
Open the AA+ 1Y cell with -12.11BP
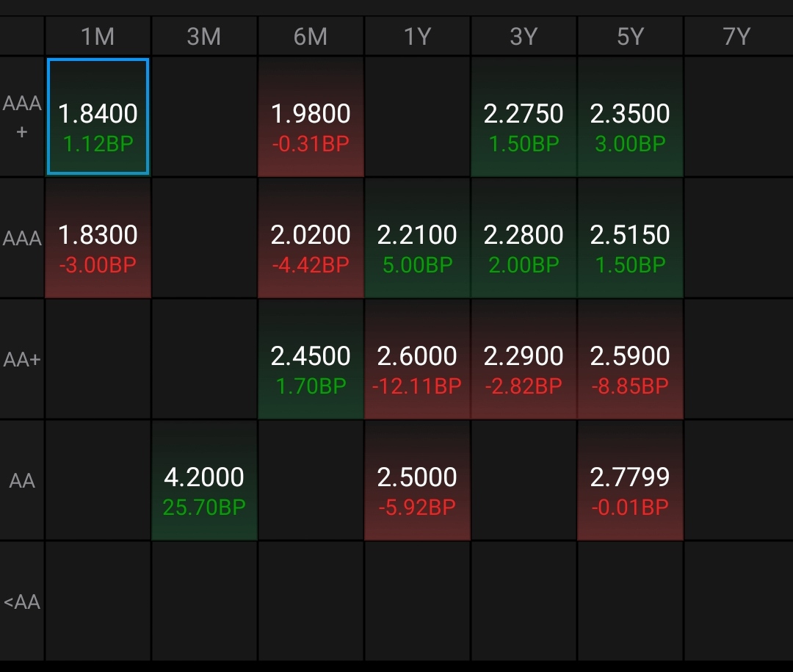[417, 360]
